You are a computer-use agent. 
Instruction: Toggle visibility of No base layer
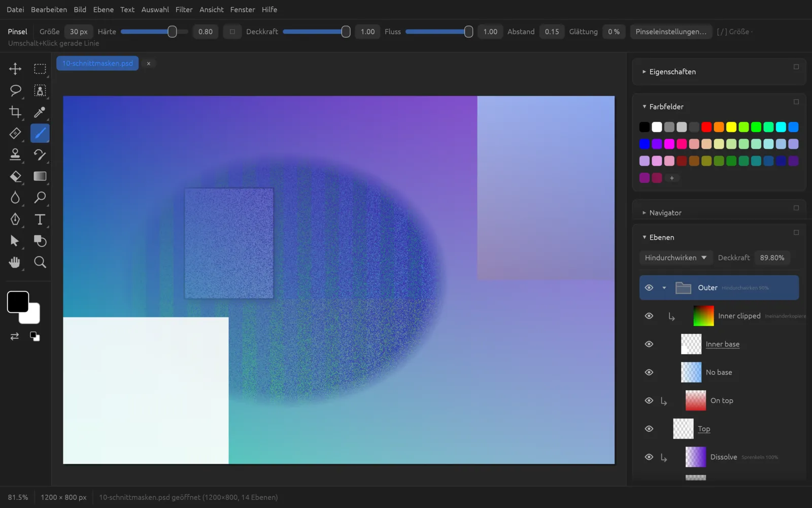[649, 372]
